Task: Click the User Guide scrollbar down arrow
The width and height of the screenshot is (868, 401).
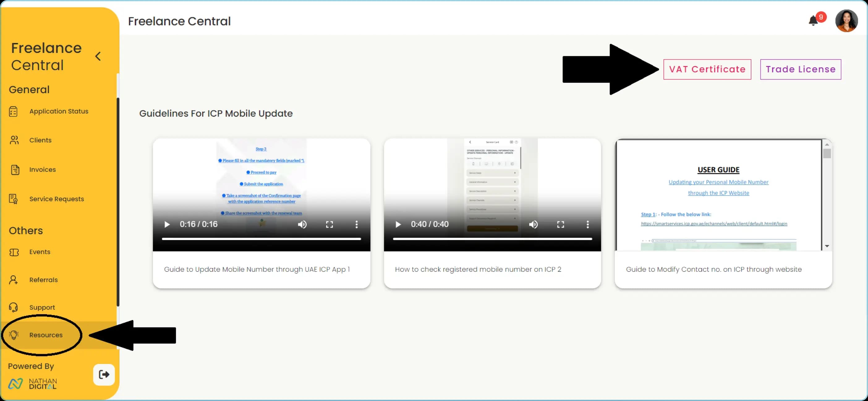Action: point(827,246)
